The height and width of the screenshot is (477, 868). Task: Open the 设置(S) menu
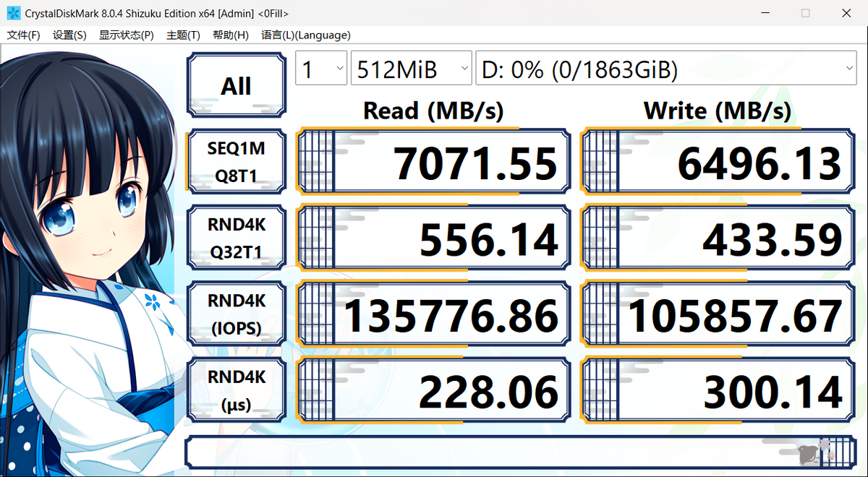[69, 35]
